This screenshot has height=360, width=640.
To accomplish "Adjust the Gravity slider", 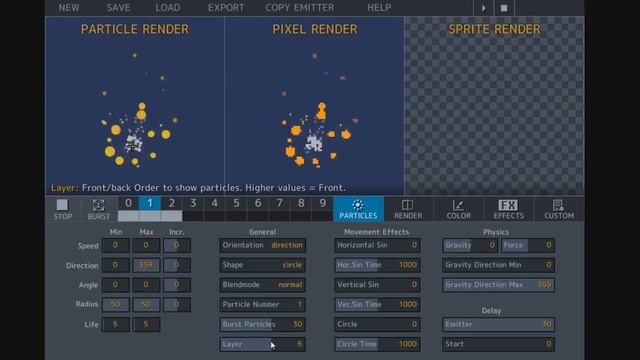I will [x=470, y=245].
